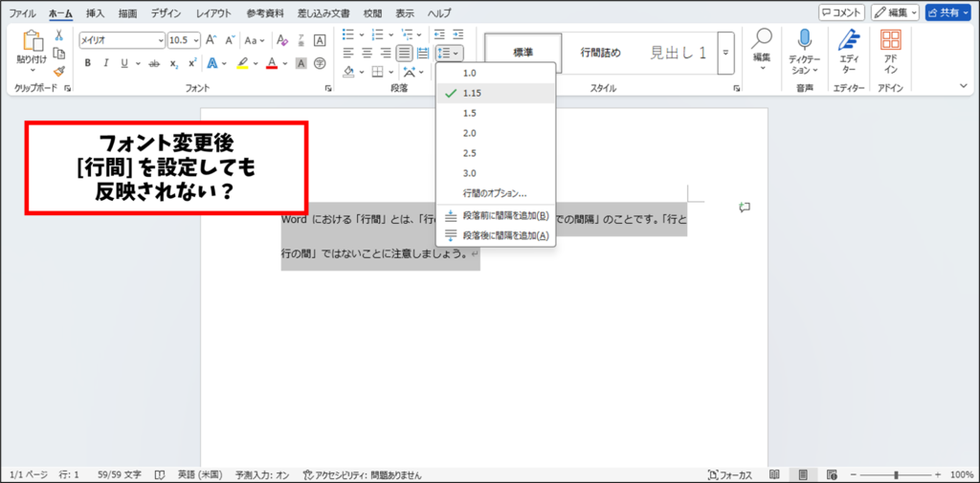Select 1.5 line spacing from menu
Image resolution: width=980 pixels, height=483 pixels.
click(469, 113)
